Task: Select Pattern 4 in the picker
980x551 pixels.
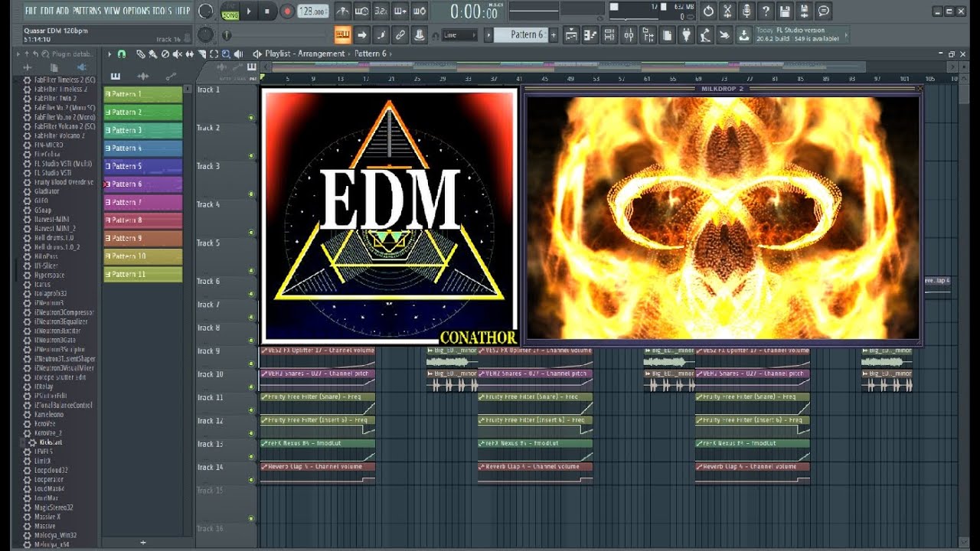Action: click(x=143, y=148)
